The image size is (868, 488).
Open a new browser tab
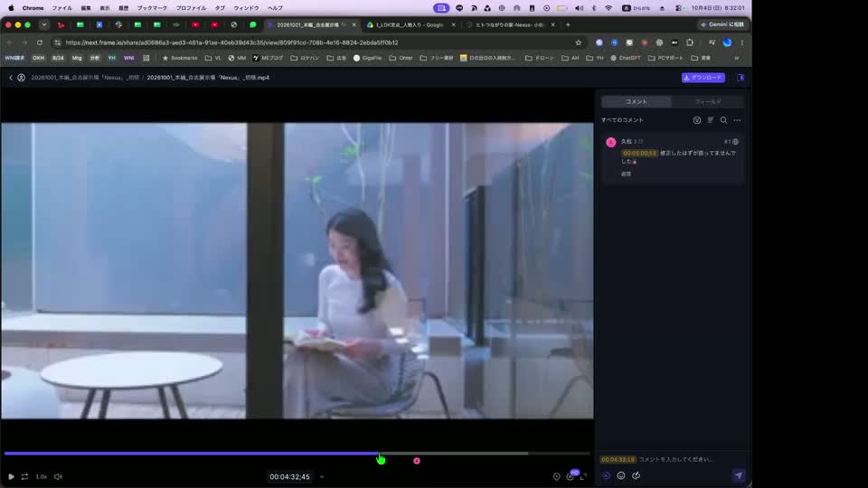[568, 25]
